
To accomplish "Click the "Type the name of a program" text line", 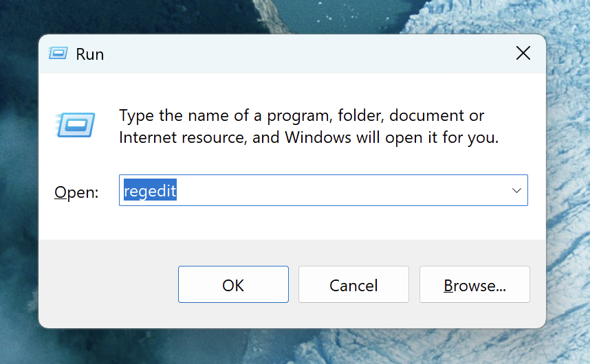I will click(301, 115).
